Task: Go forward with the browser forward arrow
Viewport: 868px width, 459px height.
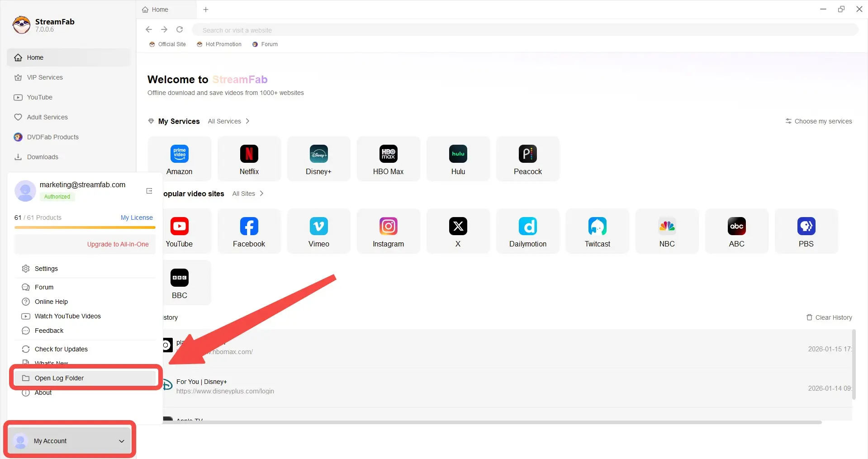Action: click(164, 29)
